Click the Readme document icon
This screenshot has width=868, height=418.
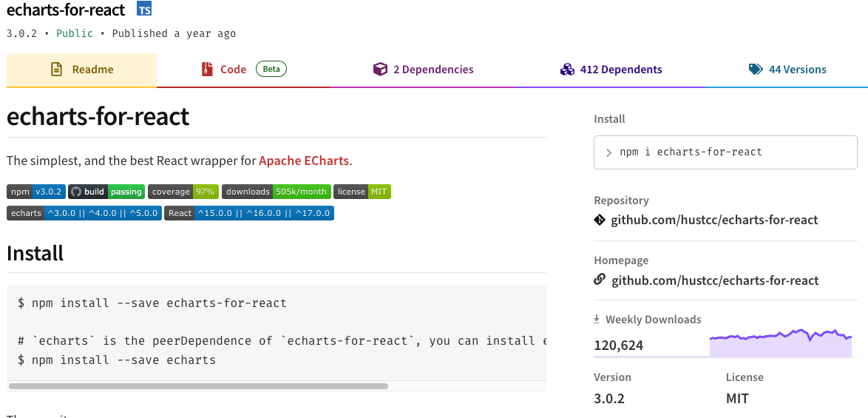56,70
